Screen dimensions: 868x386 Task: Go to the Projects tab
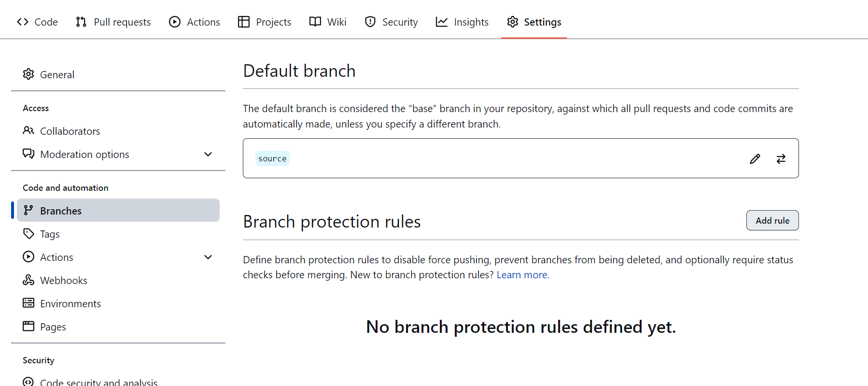pyautogui.click(x=265, y=22)
